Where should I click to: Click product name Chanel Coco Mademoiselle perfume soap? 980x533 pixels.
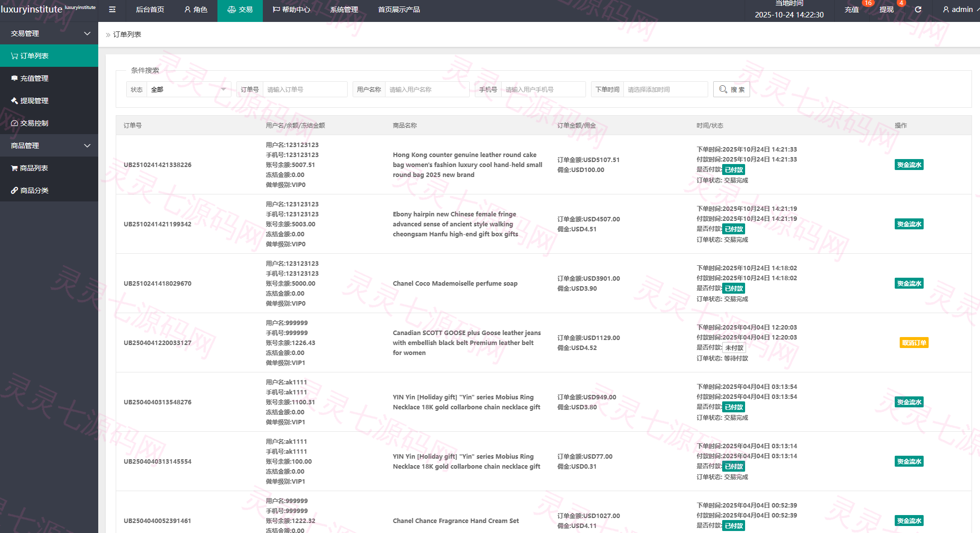click(x=455, y=283)
